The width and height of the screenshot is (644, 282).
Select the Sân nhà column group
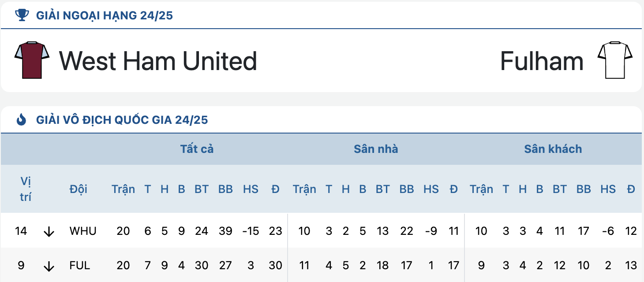point(376,149)
